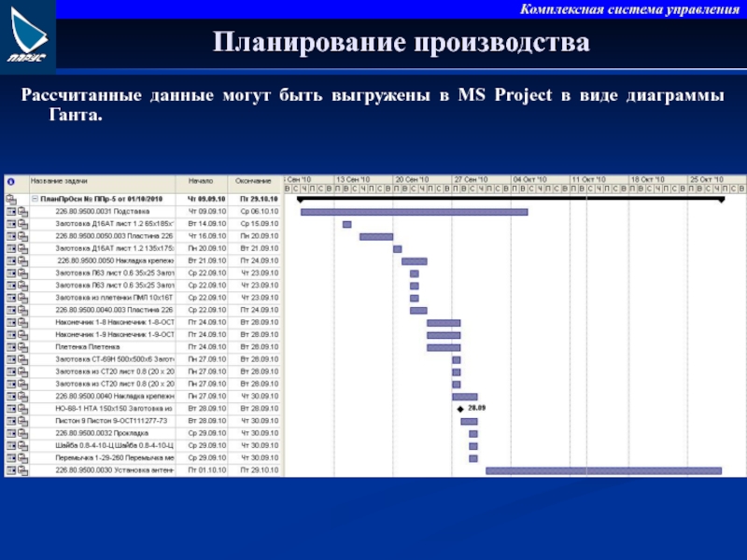Click the Окончание column header

point(253,181)
